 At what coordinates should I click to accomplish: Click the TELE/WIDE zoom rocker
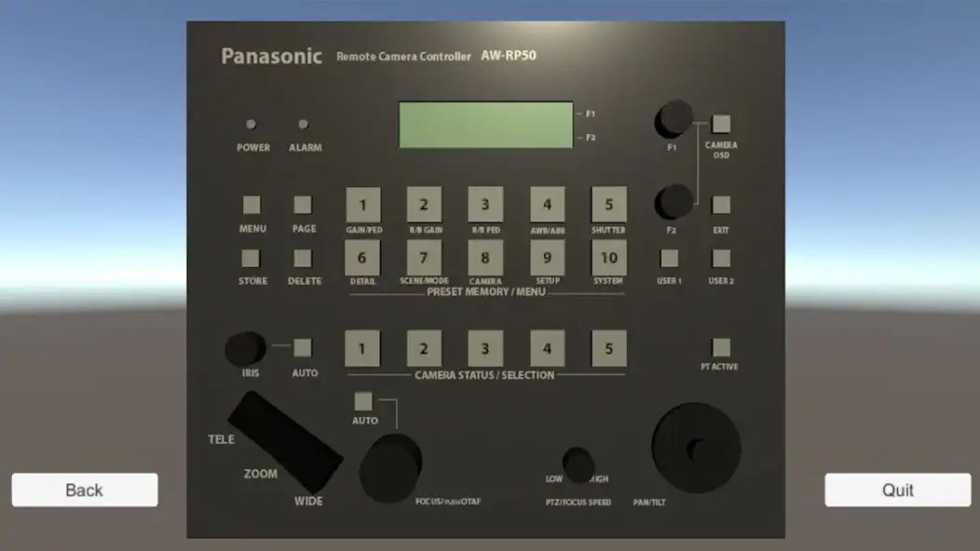pos(285,442)
